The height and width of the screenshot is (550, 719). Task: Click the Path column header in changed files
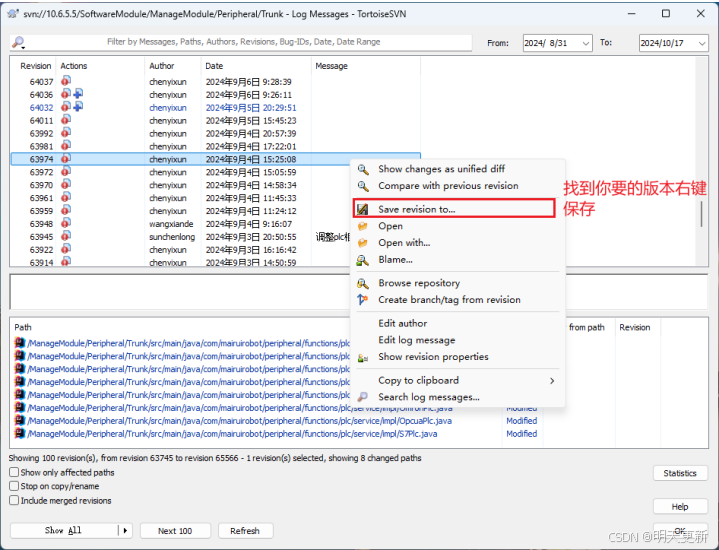point(23,327)
